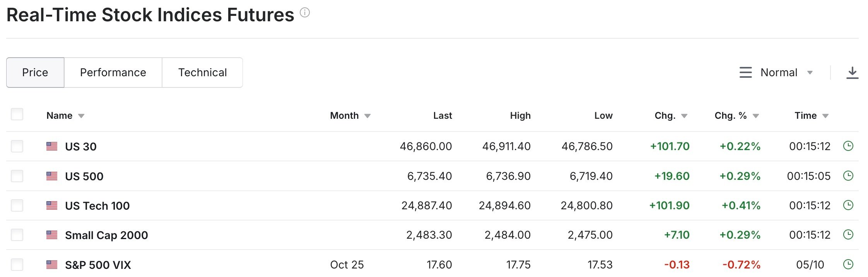Open the S&P 500 VIX link
Screen dimensions: 868x277
98,265
